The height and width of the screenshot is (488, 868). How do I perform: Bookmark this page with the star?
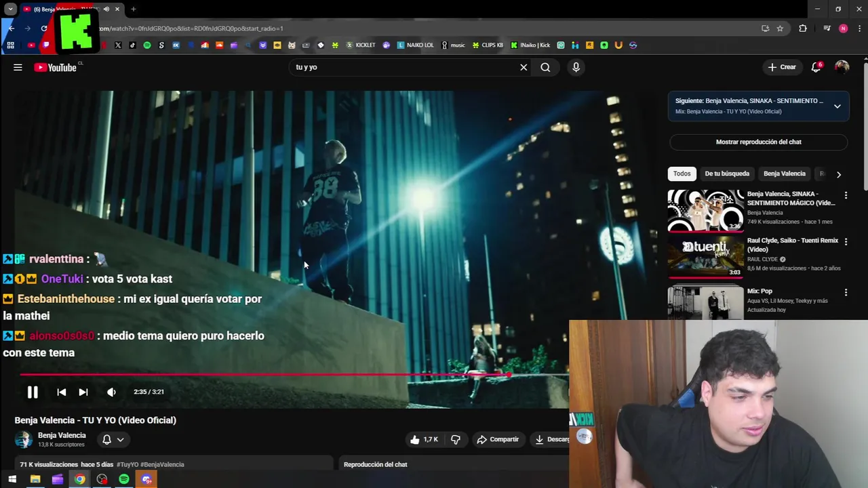[x=780, y=28]
